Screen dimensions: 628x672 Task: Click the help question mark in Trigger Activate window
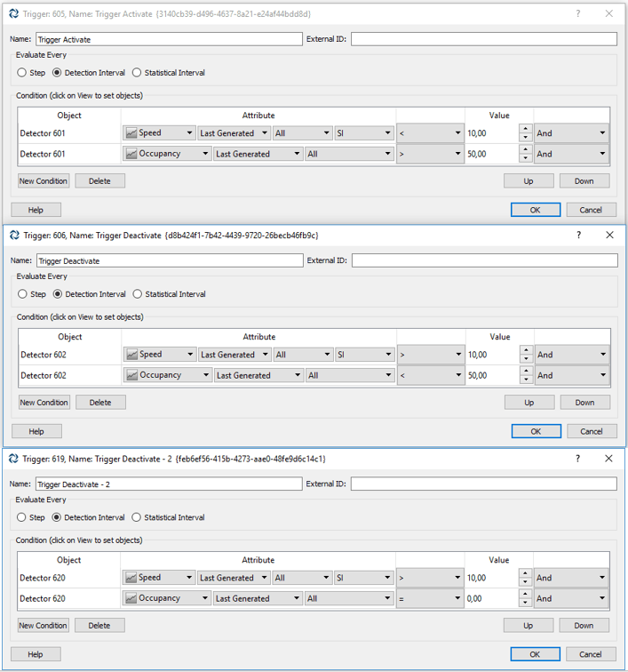tap(578, 13)
